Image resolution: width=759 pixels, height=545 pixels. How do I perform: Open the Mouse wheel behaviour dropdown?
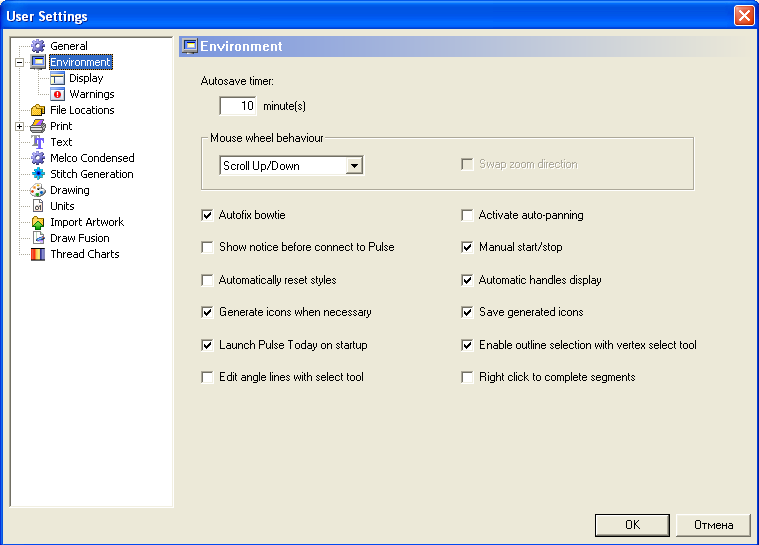[x=354, y=166]
